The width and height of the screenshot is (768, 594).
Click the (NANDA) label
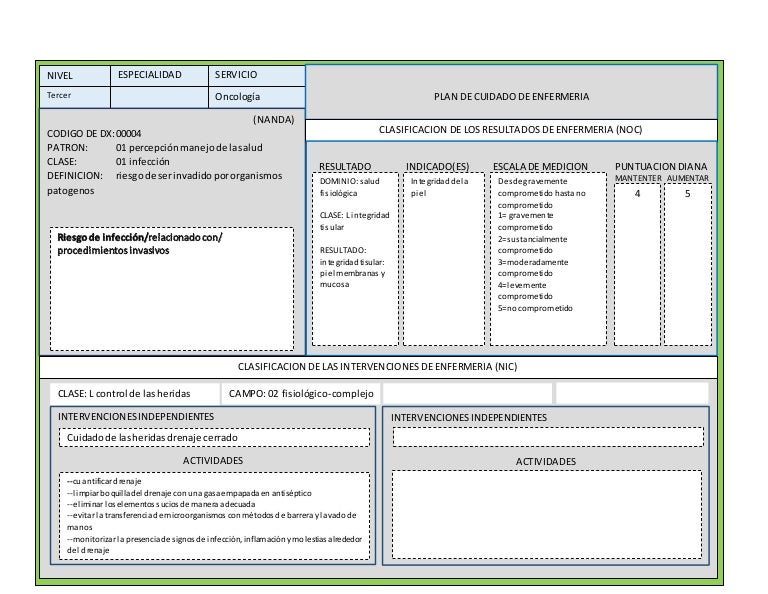coord(273,119)
